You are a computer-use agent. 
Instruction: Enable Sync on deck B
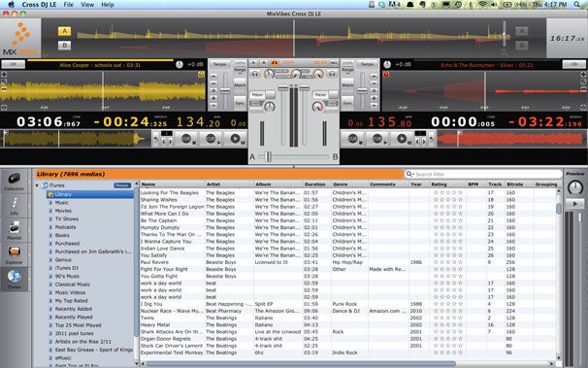(x=347, y=102)
